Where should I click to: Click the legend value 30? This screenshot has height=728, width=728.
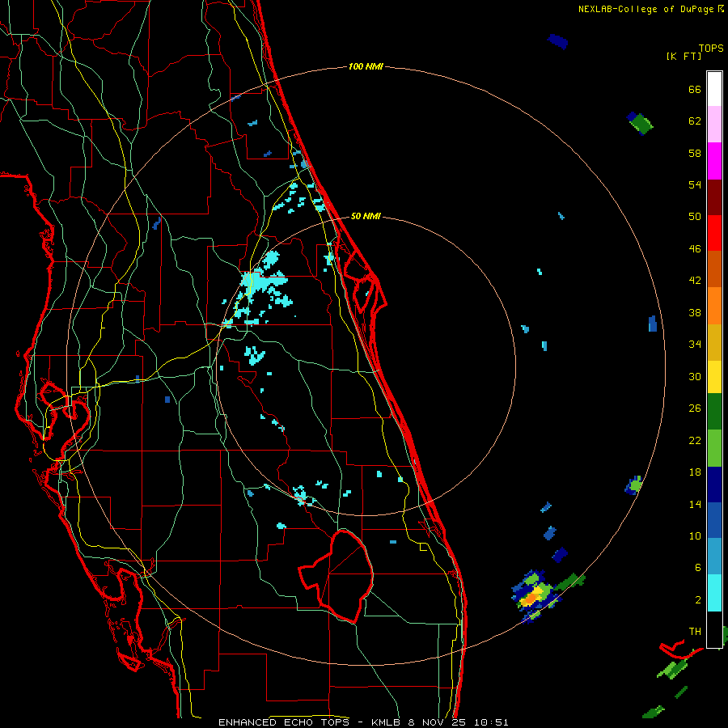tap(695, 376)
